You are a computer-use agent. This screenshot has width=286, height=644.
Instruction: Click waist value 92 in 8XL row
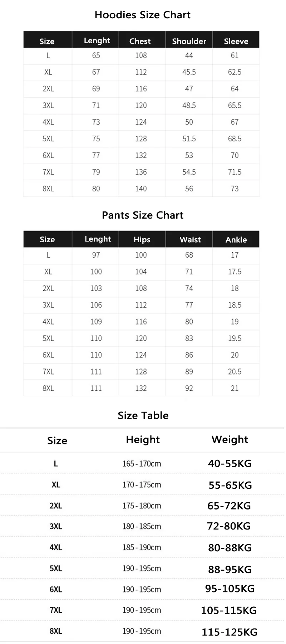[189, 389]
